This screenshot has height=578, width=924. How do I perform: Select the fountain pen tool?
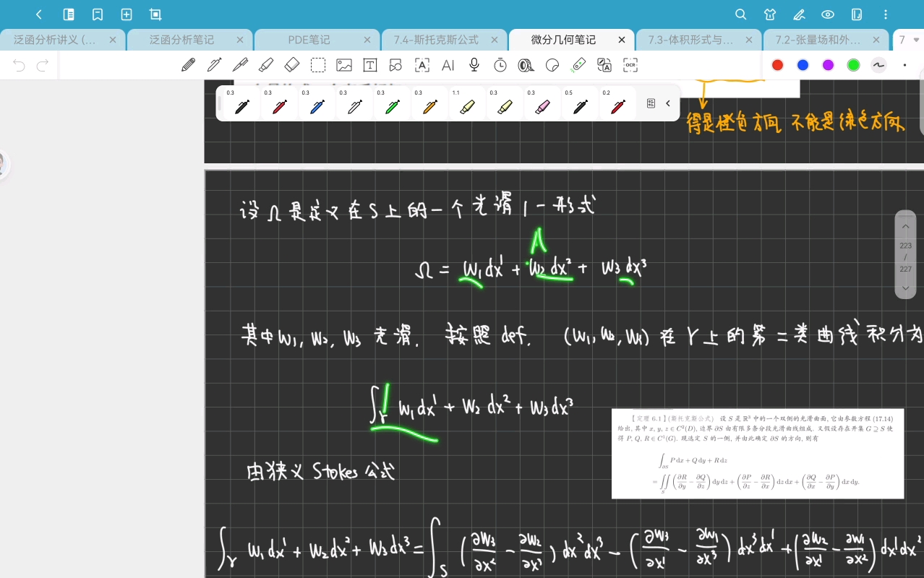click(214, 65)
